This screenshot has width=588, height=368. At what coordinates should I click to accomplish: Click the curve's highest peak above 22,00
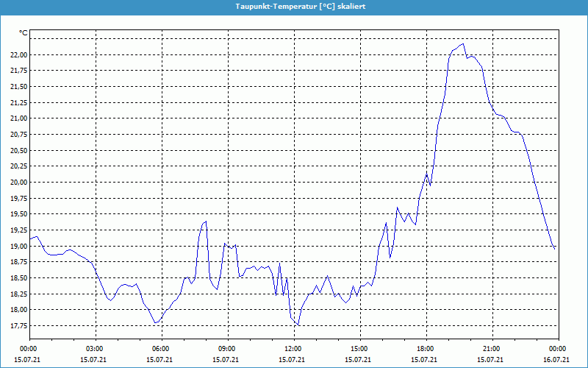pos(462,43)
